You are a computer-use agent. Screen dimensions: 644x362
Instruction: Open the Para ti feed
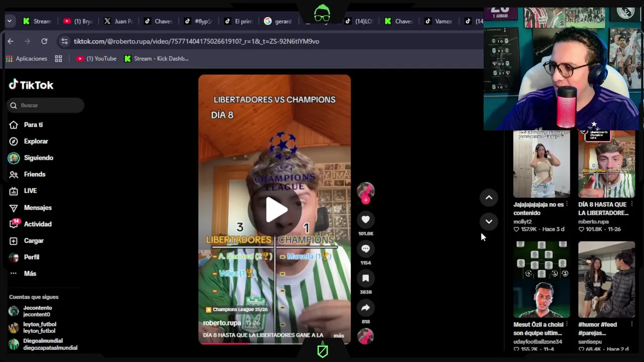tap(33, 125)
